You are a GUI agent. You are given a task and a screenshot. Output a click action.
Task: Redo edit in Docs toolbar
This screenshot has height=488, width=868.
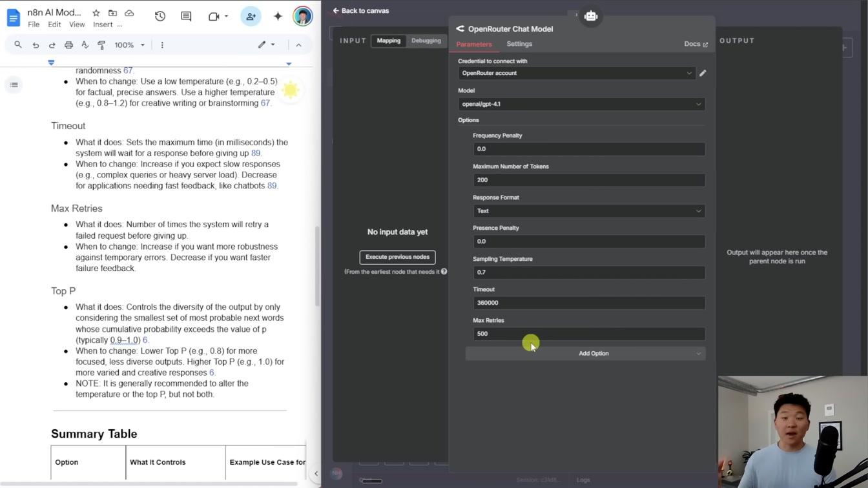pos(52,45)
